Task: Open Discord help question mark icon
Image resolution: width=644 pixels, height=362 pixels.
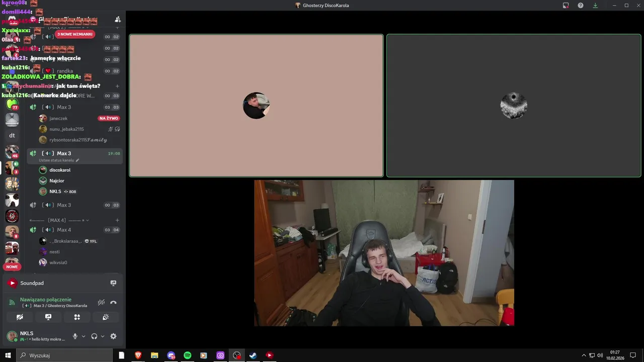Action: click(x=581, y=6)
